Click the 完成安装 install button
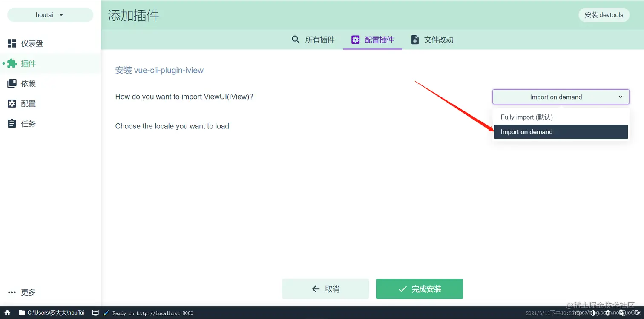Image resolution: width=644 pixels, height=319 pixels. tap(419, 289)
